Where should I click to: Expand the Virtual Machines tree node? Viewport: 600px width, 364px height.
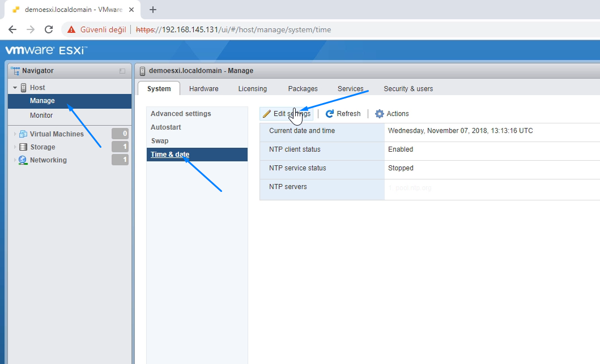[15, 134]
